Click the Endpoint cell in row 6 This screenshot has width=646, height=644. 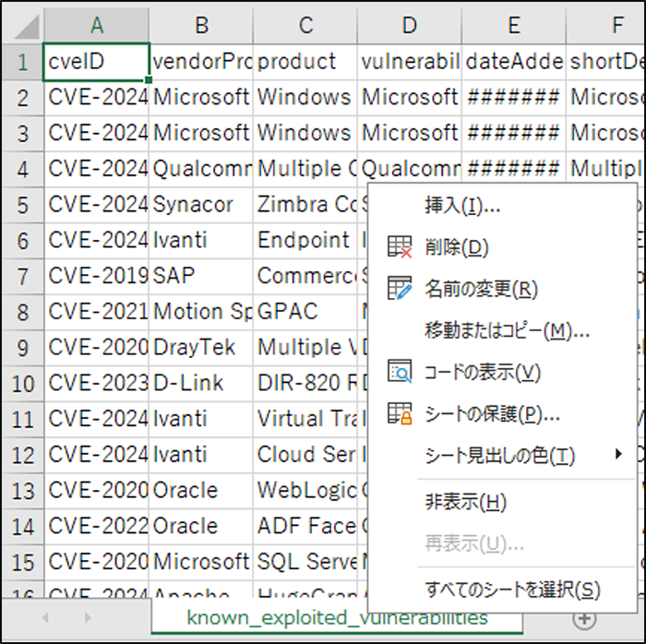[x=305, y=241]
